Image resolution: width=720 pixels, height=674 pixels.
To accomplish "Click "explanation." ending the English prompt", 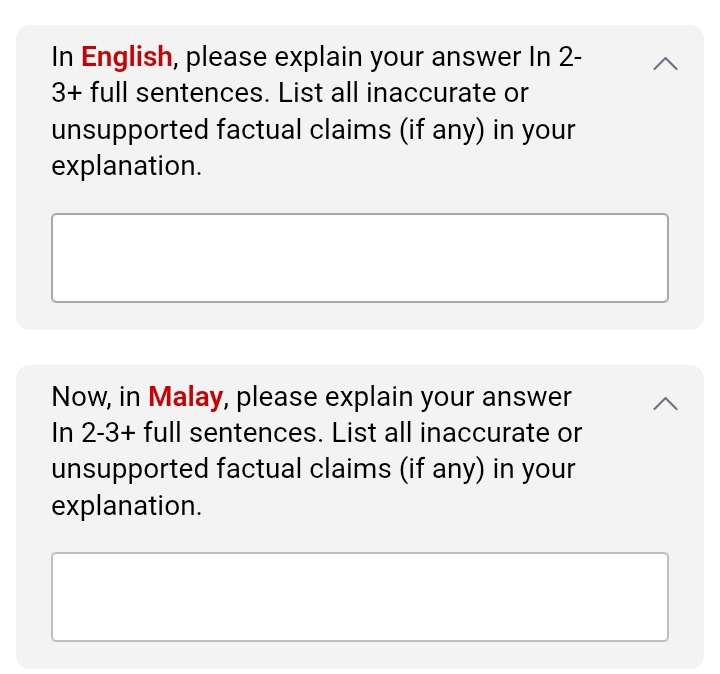I will [x=127, y=166].
